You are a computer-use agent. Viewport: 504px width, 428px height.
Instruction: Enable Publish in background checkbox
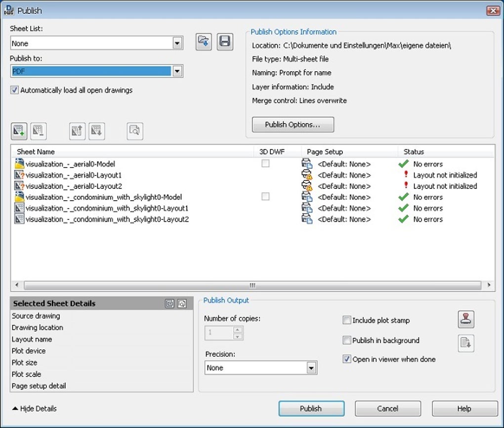(x=347, y=340)
